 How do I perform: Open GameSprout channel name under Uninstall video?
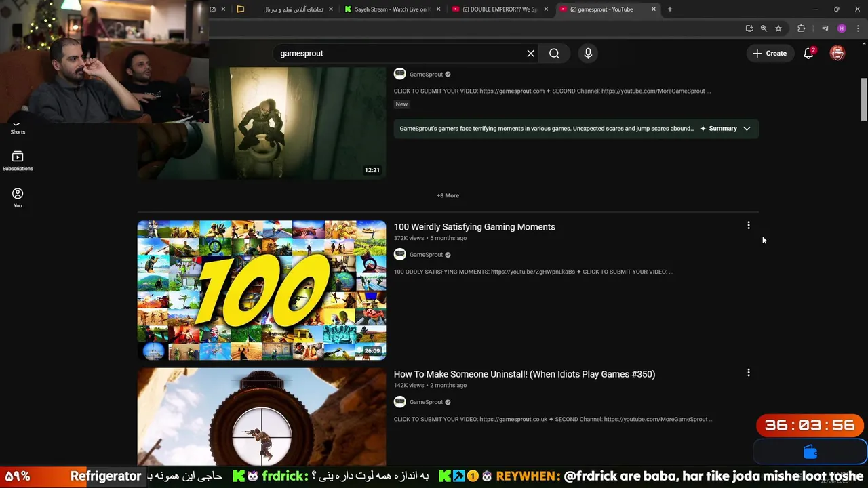(426, 402)
